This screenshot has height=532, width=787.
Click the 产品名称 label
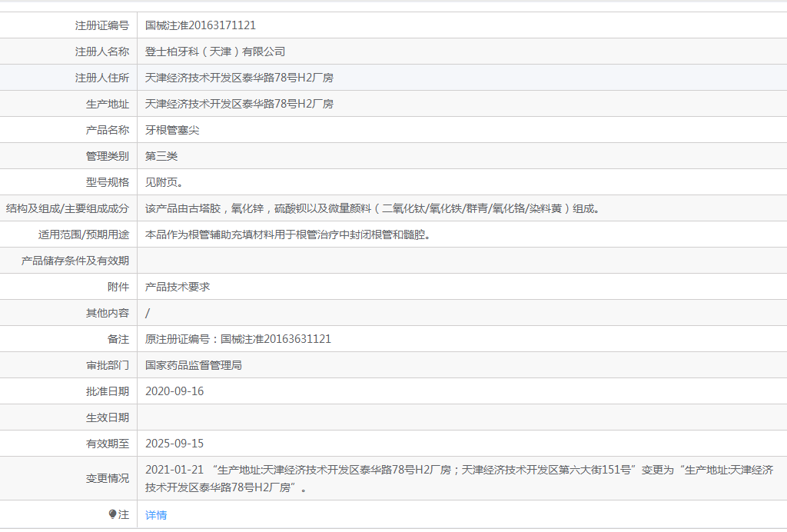(x=108, y=130)
